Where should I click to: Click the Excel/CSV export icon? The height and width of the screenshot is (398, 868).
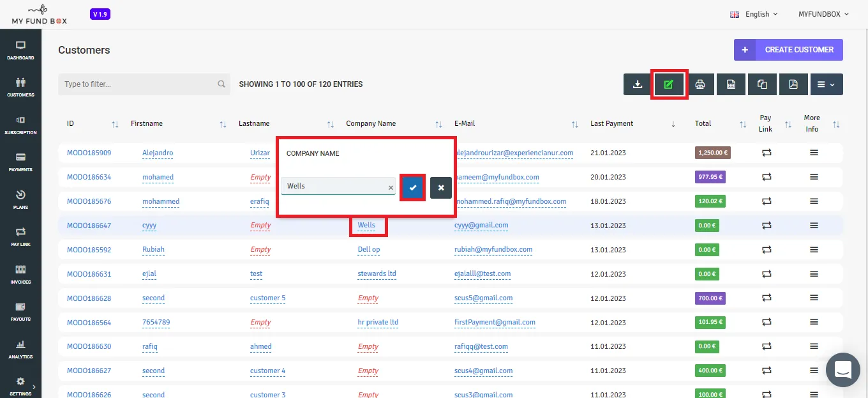(x=731, y=84)
